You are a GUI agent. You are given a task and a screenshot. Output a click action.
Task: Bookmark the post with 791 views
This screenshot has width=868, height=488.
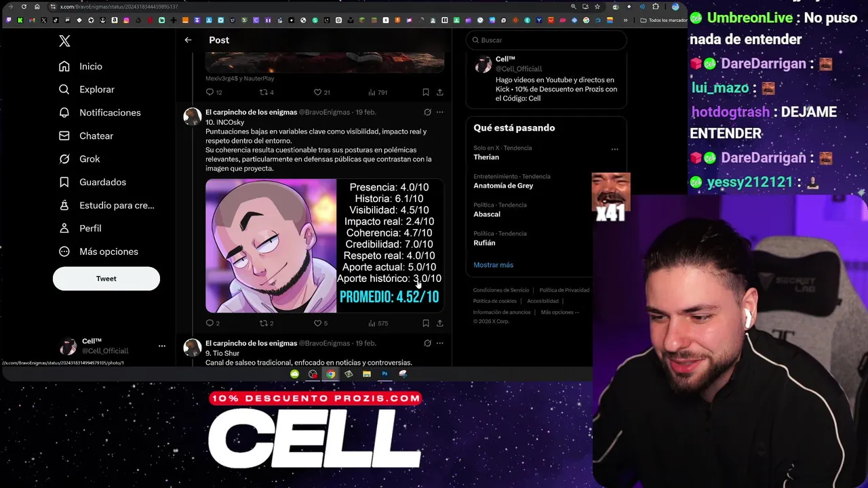425,92
